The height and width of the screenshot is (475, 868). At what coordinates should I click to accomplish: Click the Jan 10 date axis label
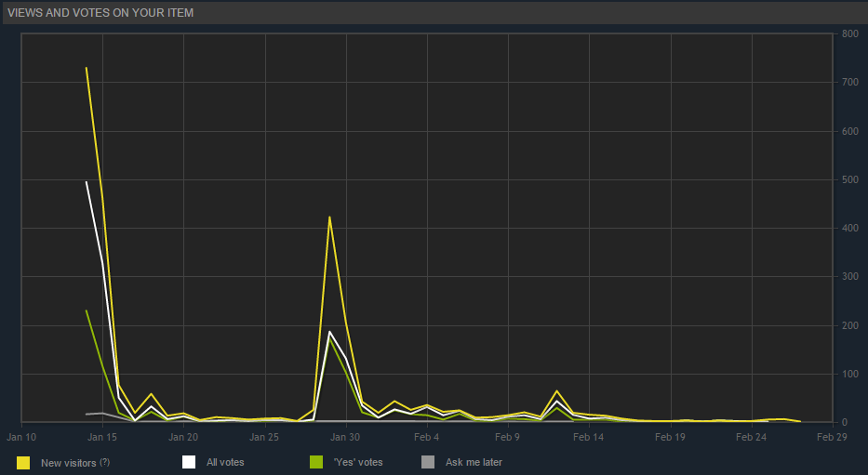click(x=21, y=437)
